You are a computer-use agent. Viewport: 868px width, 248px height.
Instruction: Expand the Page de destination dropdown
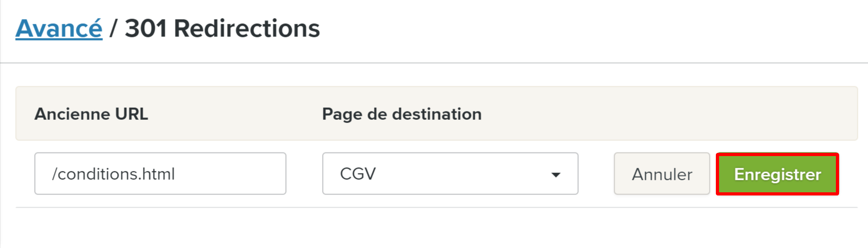click(x=450, y=174)
